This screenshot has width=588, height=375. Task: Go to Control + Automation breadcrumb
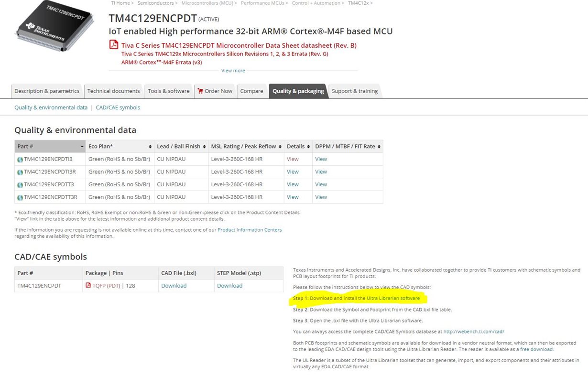pos(316,3)
